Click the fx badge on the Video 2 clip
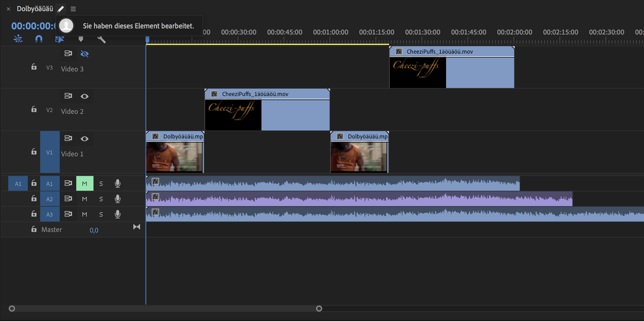This screenshot has height=321, width=644. [x=214, y=94]
